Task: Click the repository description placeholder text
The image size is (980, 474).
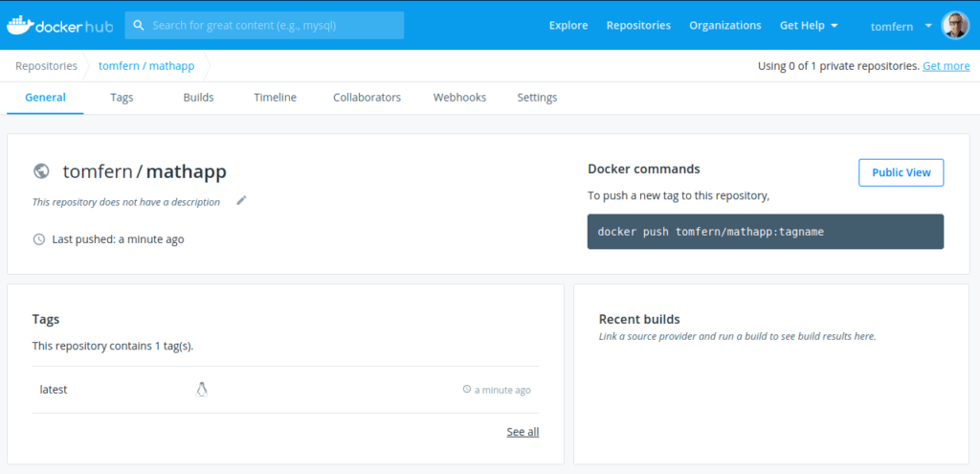Action: pyautogui.click(x=126, y=202)
